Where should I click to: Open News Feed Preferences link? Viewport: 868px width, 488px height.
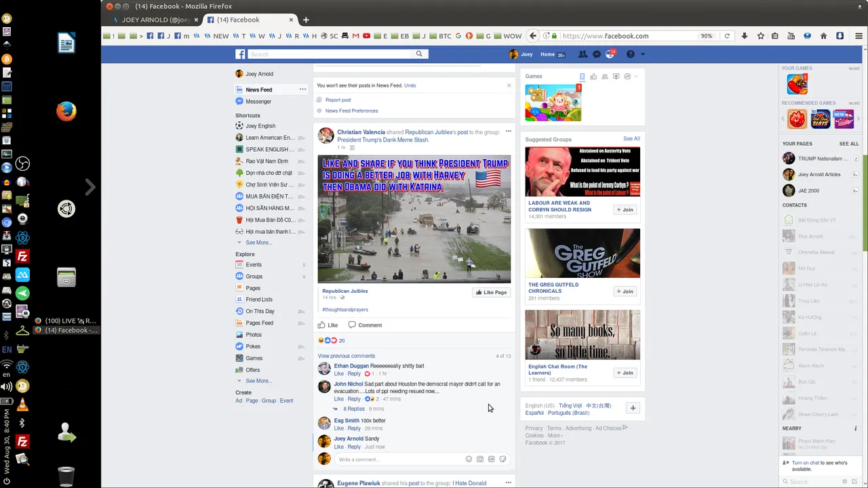tap(351, 110)
